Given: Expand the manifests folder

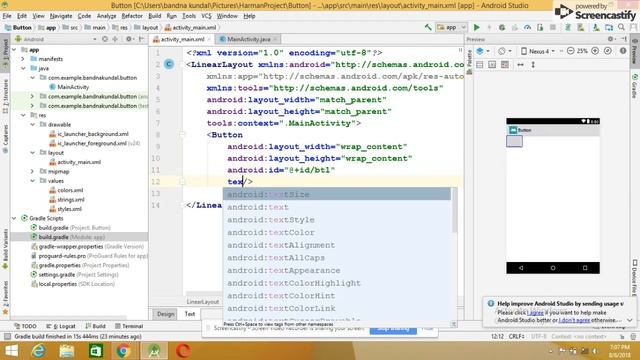Looking at the screenshot, I should point(23,59).
